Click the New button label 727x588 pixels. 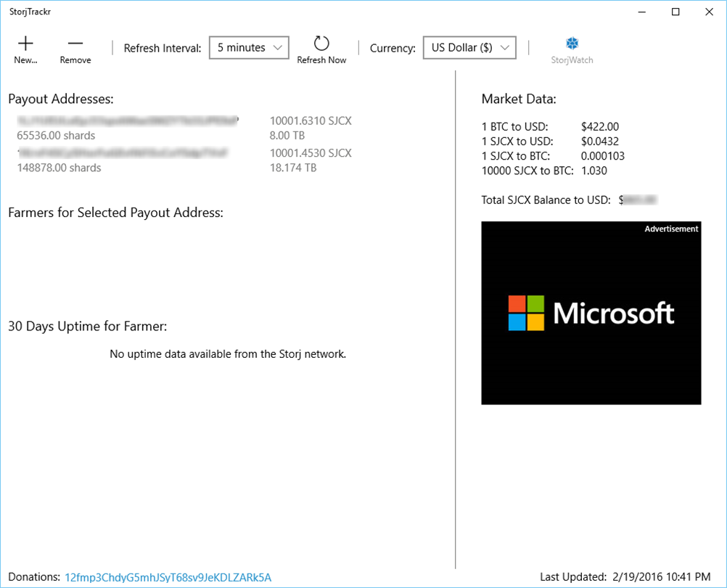(x=25, y=60)
